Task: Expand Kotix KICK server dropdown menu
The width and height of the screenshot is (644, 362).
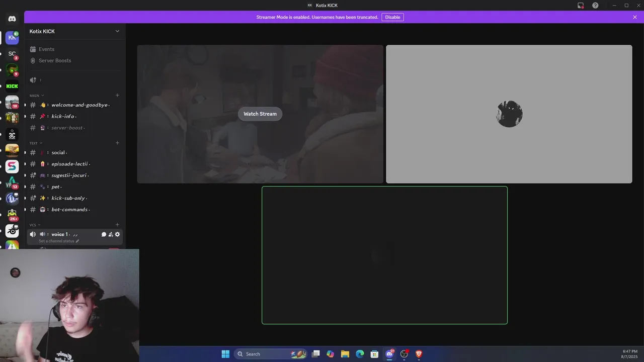Action: pyautogui.click(x=117, y=31)
